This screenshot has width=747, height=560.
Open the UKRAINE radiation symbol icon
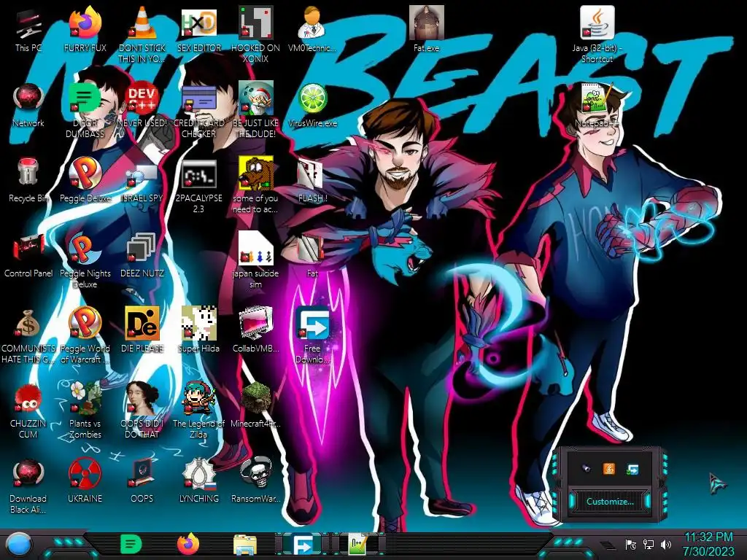[85, 481]
